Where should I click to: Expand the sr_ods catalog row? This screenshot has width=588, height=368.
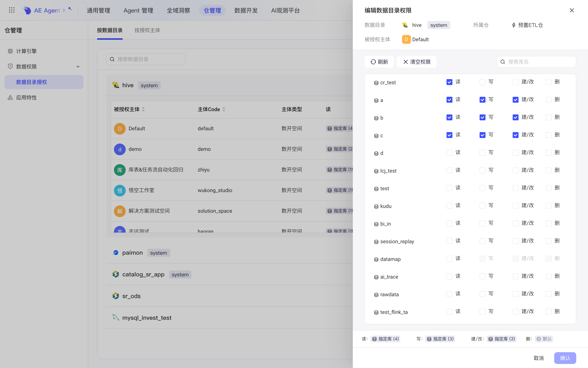[229, 296]
